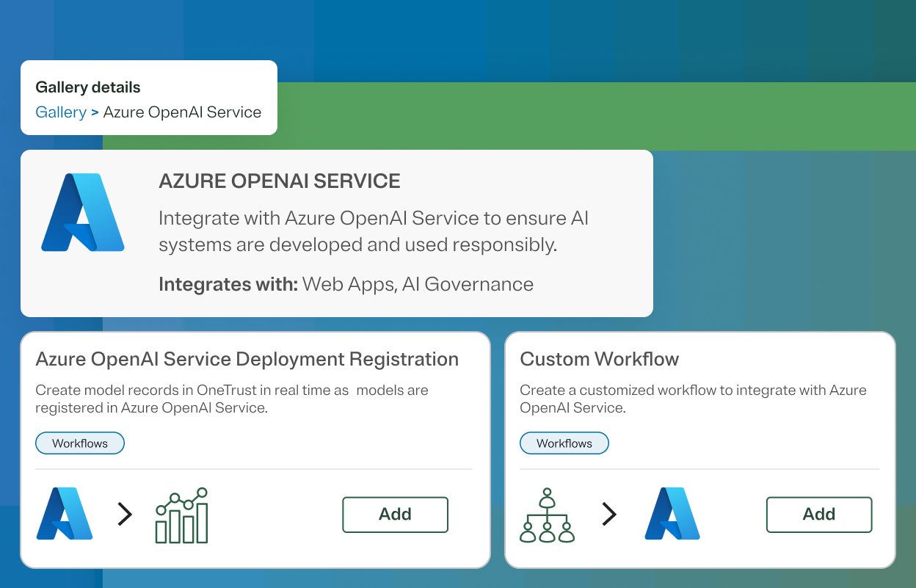The image size is (916, 588).
Task: Click the Gallery breadcrumb link
Action: coord(61,112)
